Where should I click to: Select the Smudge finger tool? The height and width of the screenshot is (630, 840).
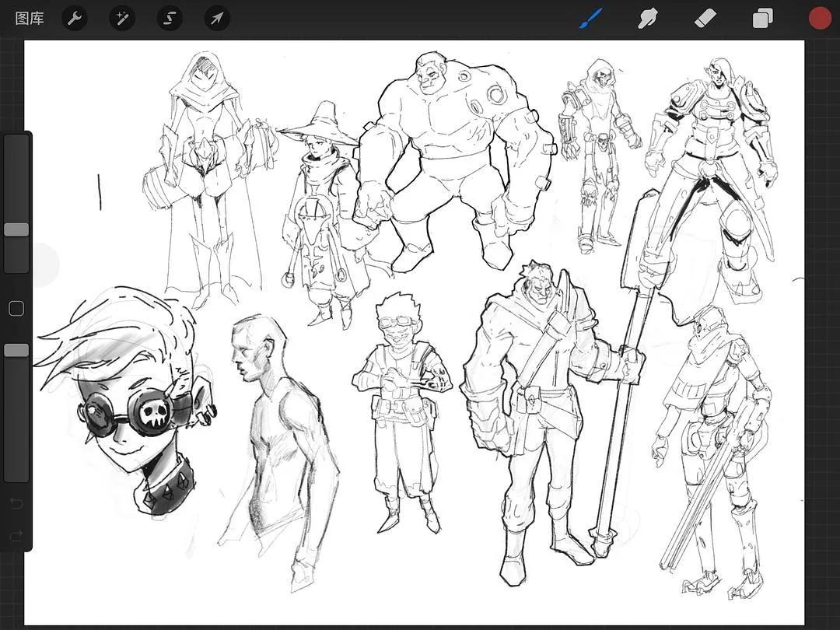[x=648, y=18]
